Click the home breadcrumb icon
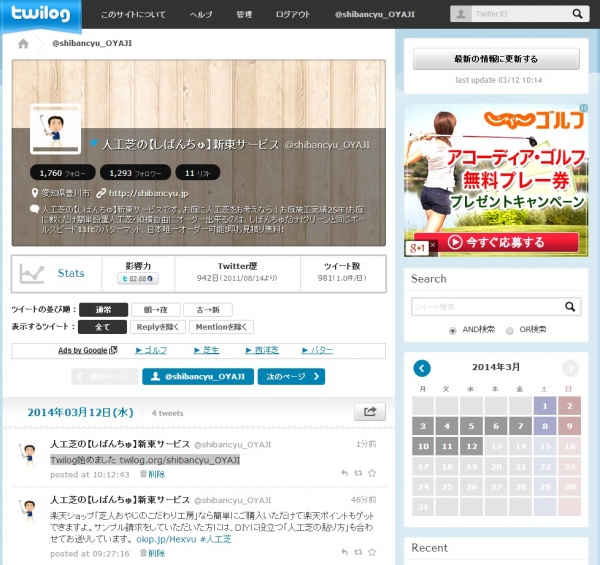The image size is (600, 565). [23, 44]
